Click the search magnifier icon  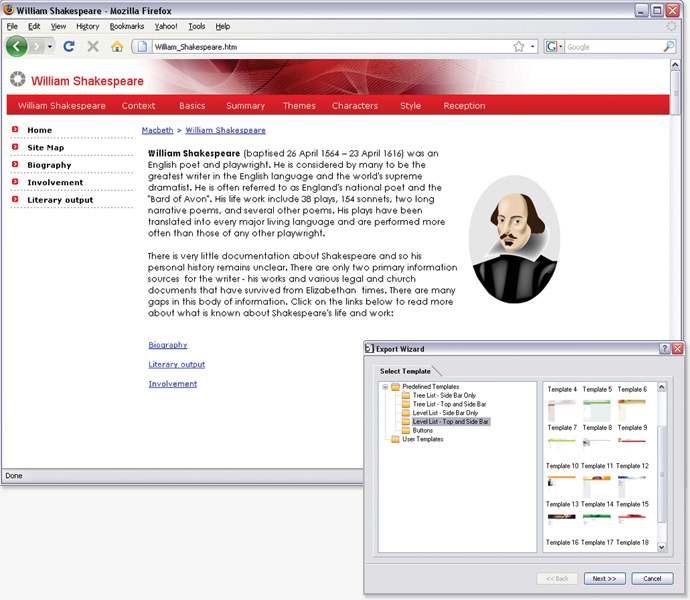tap(669, 47)
